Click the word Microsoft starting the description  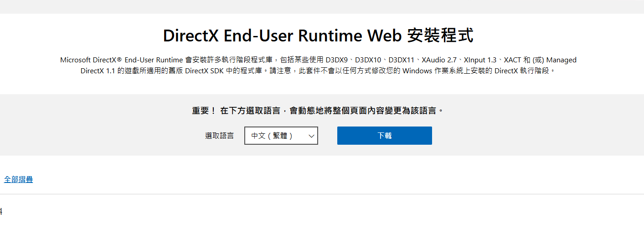click(x=75, y=60)
